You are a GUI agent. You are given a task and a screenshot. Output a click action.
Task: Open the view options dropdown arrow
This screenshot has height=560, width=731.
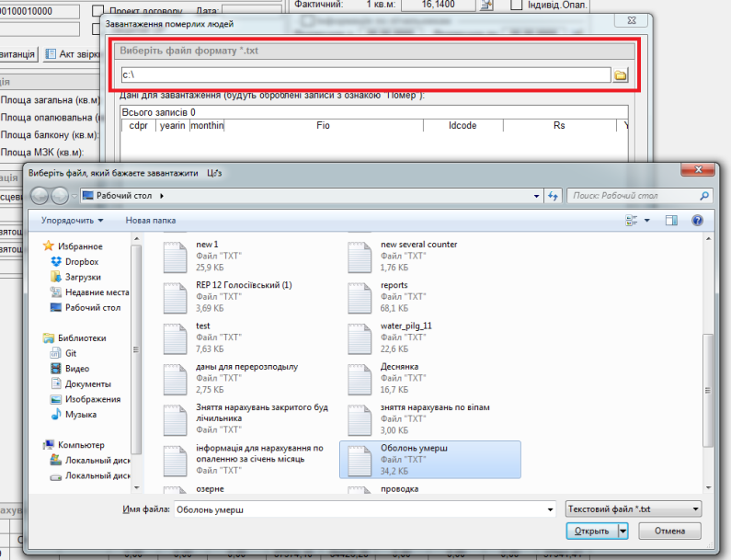pyautogui.click(x=647, y=221)
